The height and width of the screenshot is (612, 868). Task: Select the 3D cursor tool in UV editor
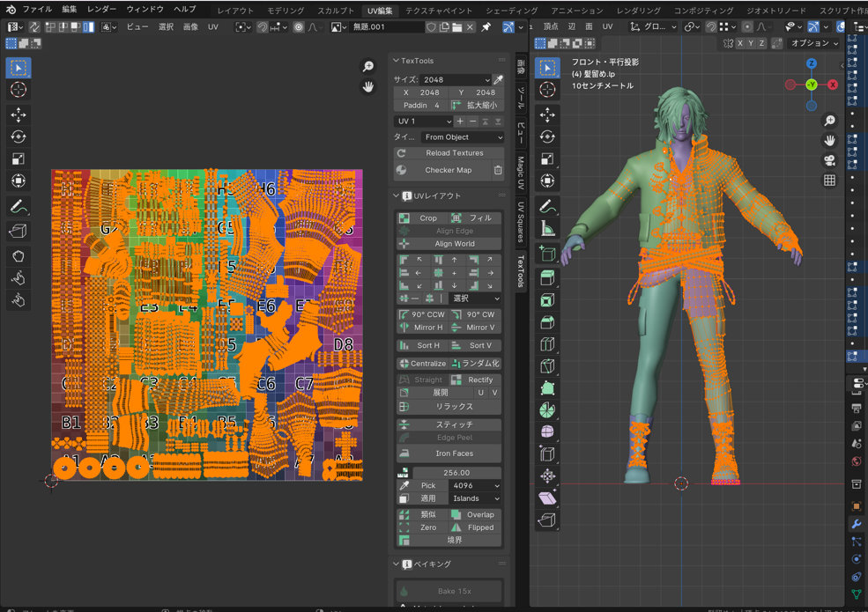pyautogui.click(x=19, y=89)
